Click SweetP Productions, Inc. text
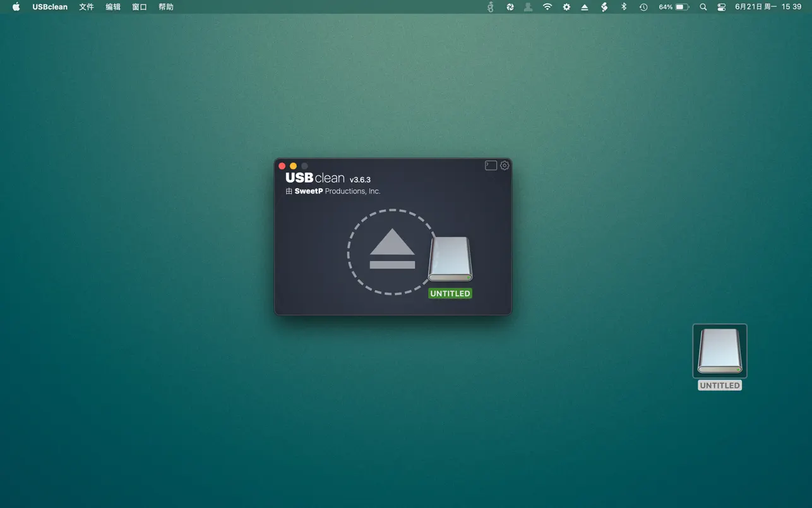 tap(338, 191)
